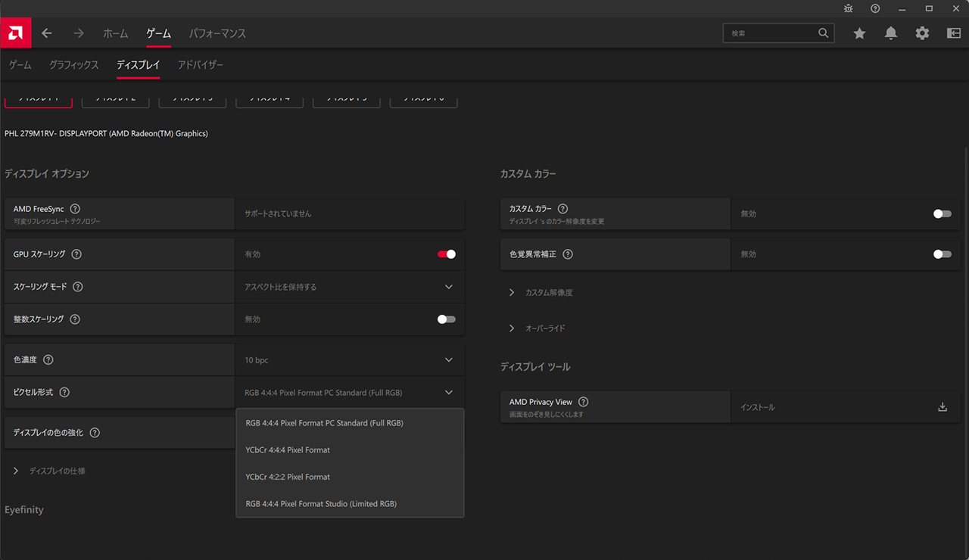
Task: Open the notifications bell
Action: click(x=891, y=33)
